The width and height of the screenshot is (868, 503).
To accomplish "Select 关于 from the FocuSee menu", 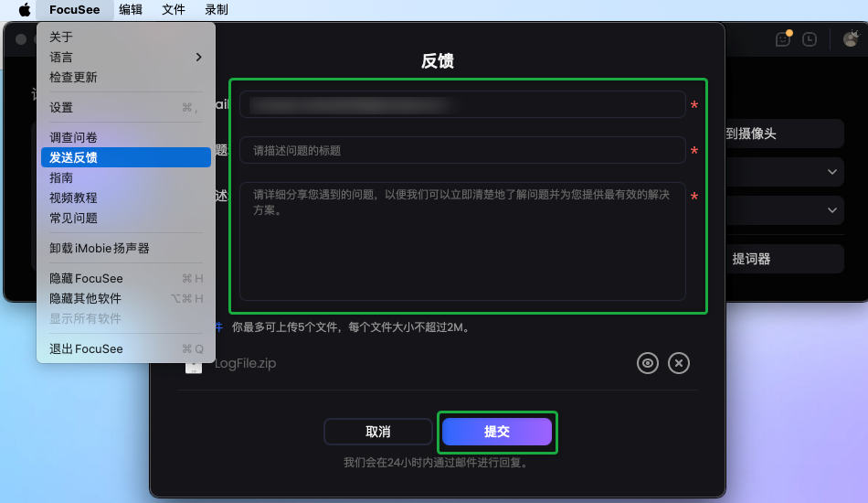I will click(x=126, y=37).
